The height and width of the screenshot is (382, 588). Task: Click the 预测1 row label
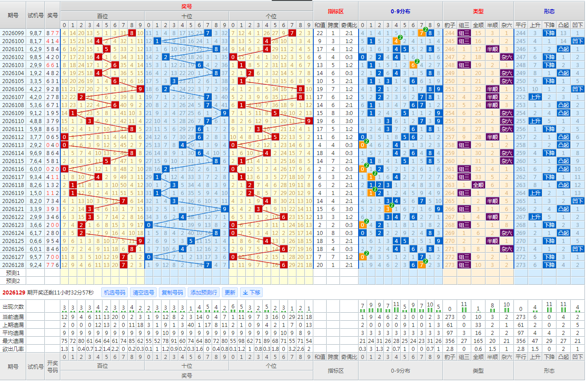pos(13,273)
